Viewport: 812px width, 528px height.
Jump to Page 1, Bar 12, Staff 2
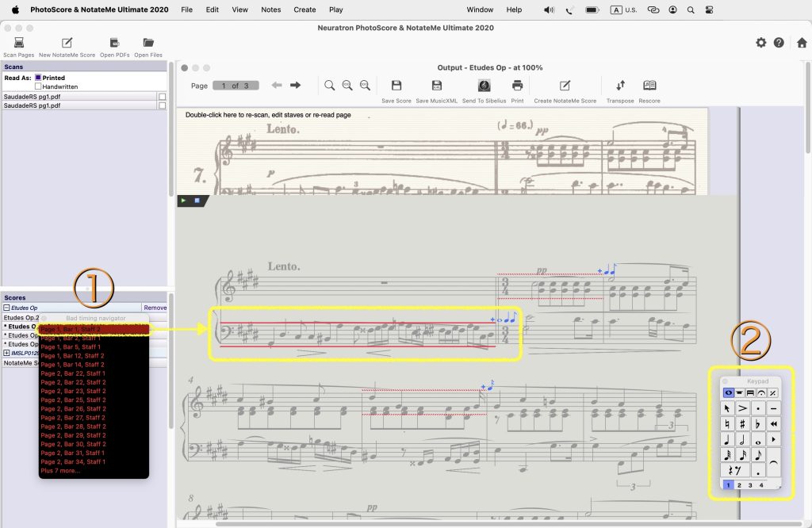point(71,356)
